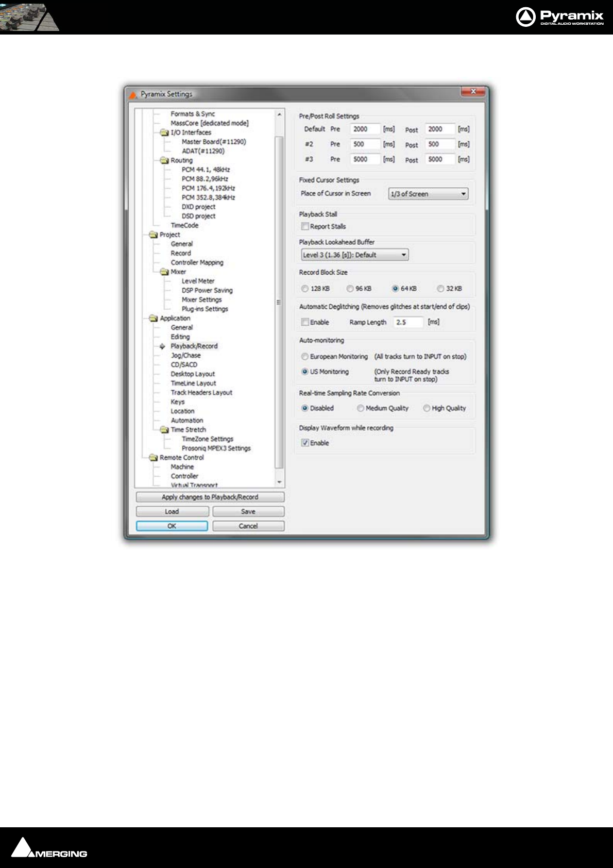The width and height of the screenshot is (613, 868).
Task: Uncheck Display Waveform while recording Enable
Action: click(305, 443)
